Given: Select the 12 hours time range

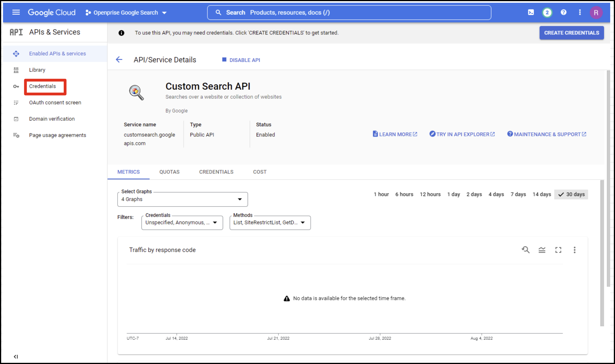Looking at the screenshot, I should coord(430,194).
